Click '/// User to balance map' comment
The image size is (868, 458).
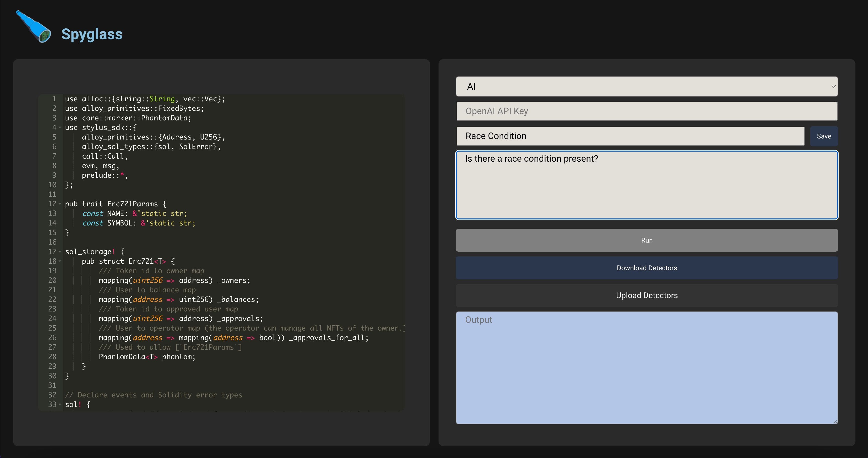point(147,290)
